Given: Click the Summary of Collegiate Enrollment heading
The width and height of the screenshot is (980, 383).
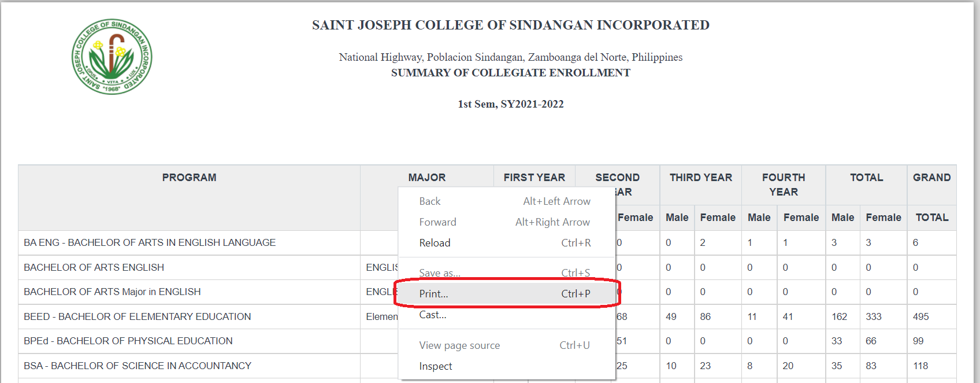Looking at the screenshot, I should click(x=510, y=73).
